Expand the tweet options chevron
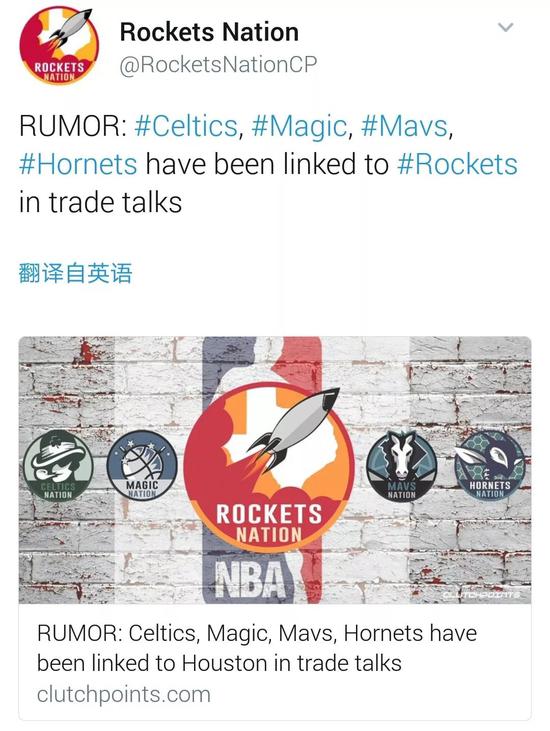 (506, 28)
